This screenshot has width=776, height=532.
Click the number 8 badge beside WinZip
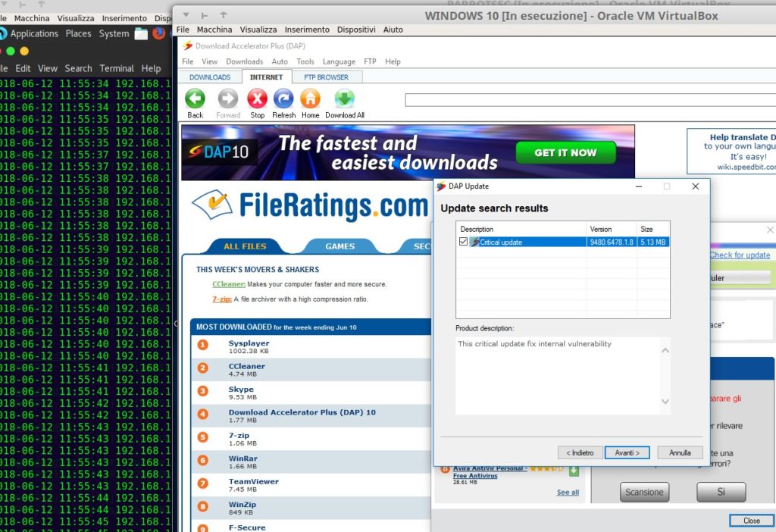click(x=203, y=507)
